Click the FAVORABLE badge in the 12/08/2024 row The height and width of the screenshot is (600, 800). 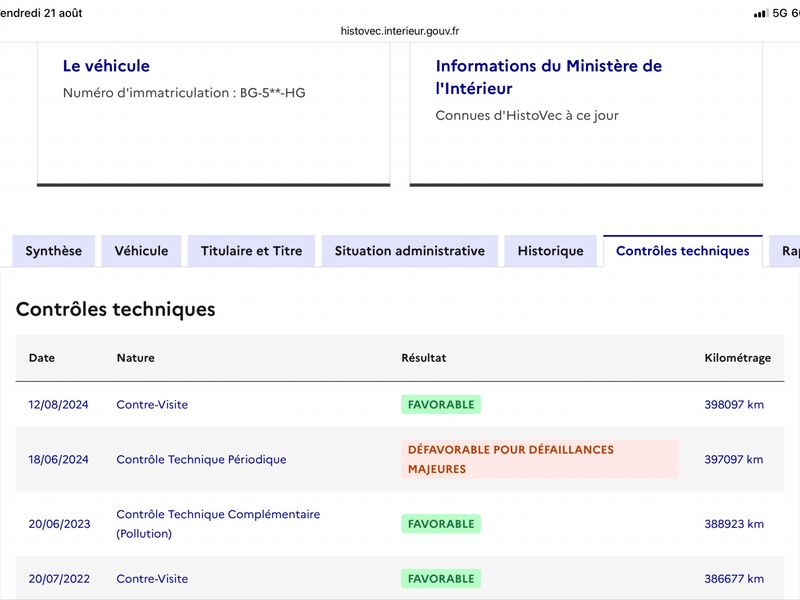tap(441, 405)
